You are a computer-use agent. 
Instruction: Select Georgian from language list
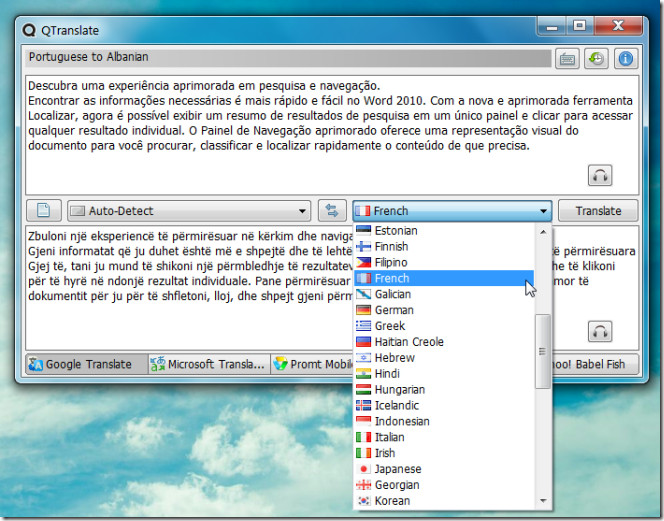pos(444,485)
